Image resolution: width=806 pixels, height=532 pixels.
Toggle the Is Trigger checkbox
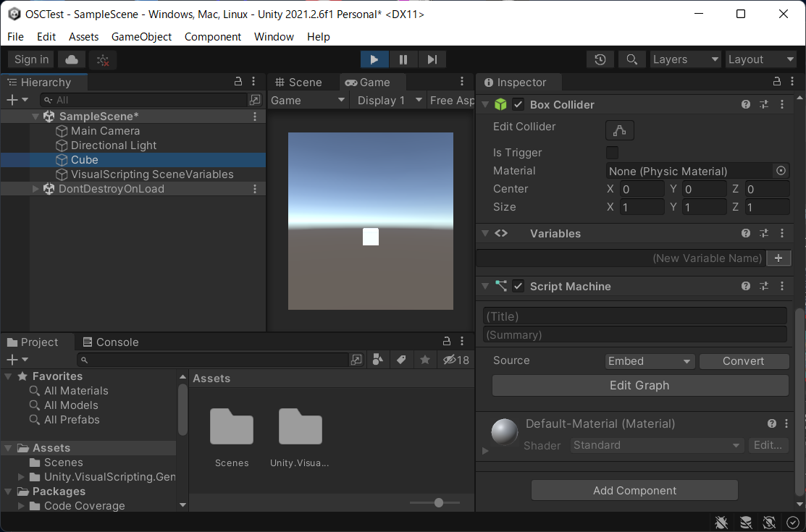[x=612, y=153]
